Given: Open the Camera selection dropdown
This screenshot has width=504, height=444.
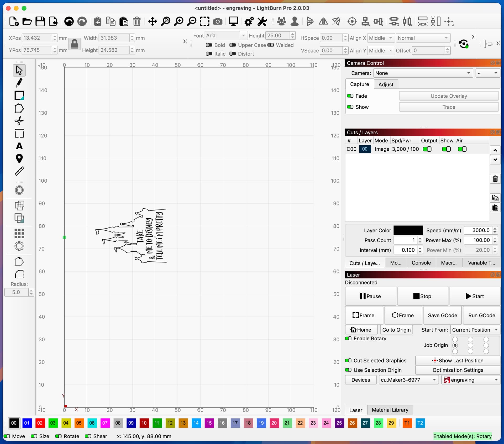Looking at the screenshot, I should point(423,73).
